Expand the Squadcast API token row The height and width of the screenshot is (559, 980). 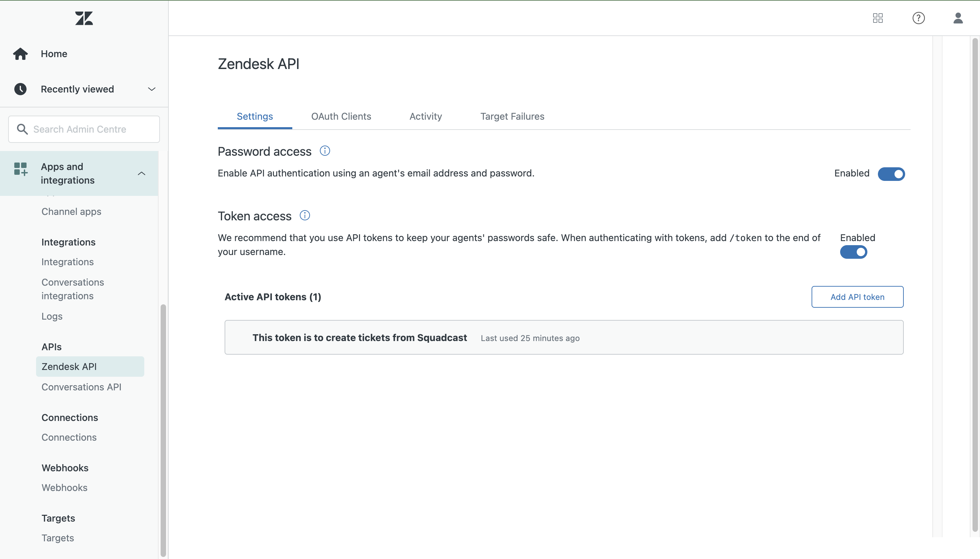(x=563, y=337)
